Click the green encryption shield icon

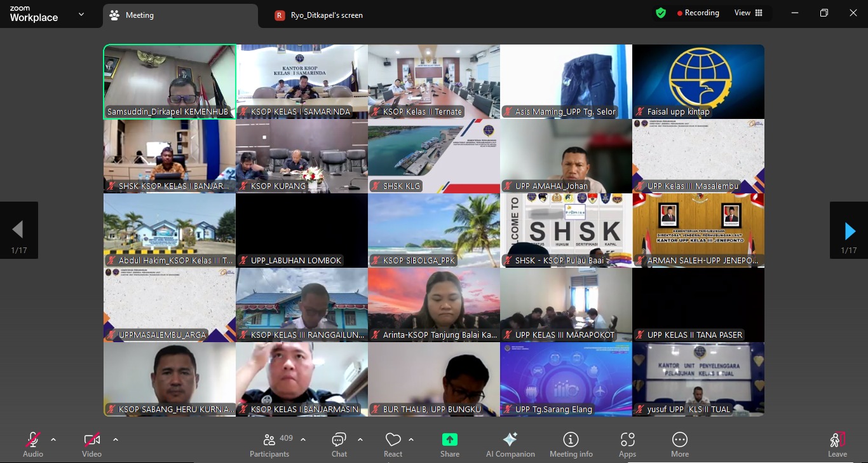661,13
